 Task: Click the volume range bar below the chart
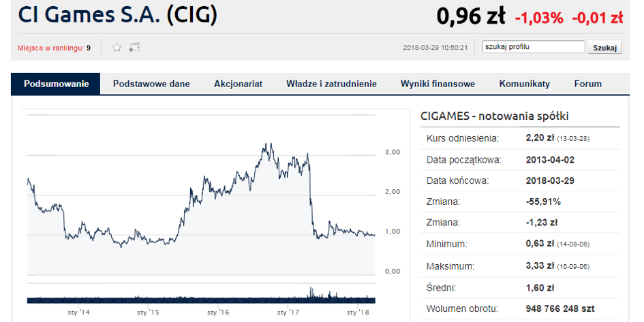pos(201,300)
